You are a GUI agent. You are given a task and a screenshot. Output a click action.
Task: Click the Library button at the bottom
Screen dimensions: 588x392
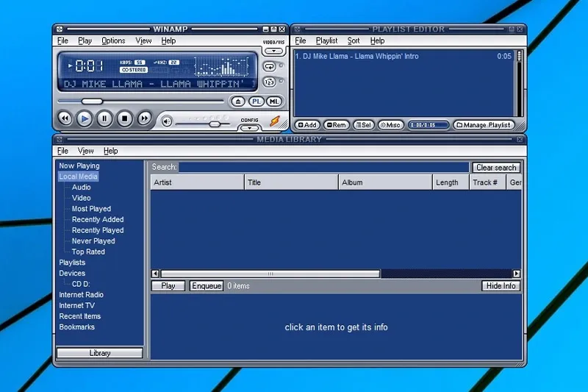[100, 353]
